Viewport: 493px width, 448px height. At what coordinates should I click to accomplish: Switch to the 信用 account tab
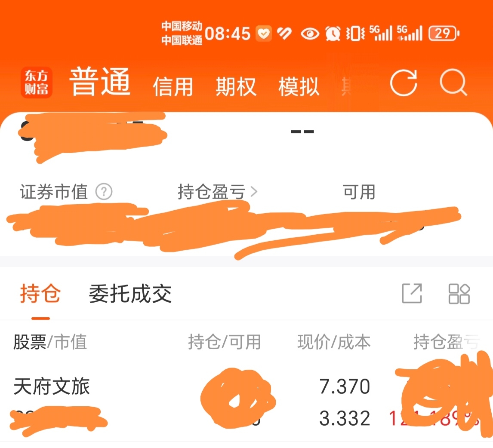[173, 86]
